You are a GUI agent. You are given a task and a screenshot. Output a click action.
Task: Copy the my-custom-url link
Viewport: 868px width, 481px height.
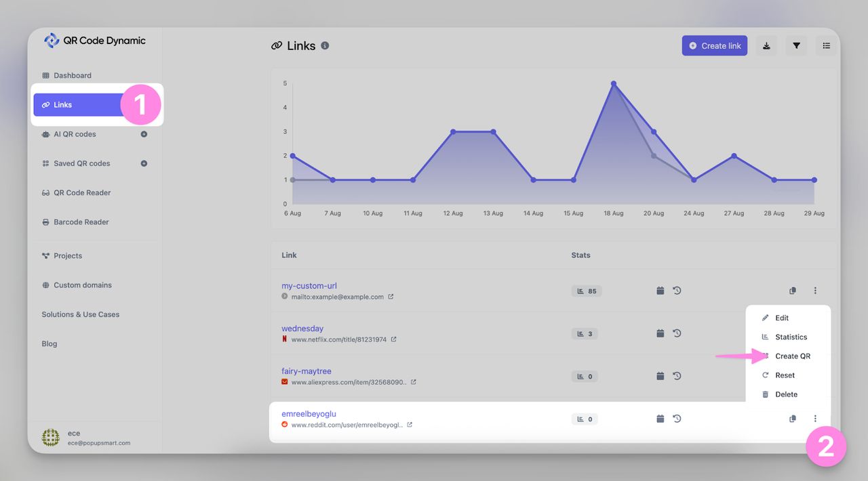pyautogui.click(x=792, y=291)
